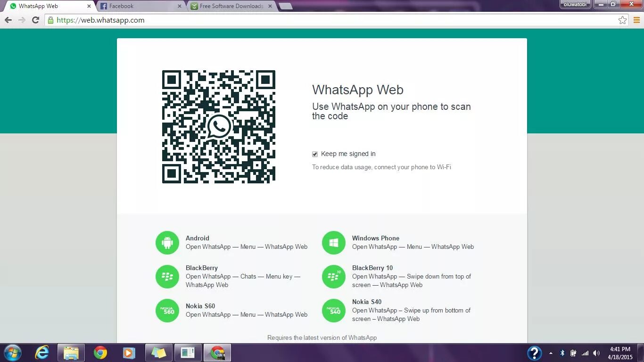The height and width of the screenshot is (362, 644).
Task: Click the active Chrome window taskbar button
Action: click(217, 353)
